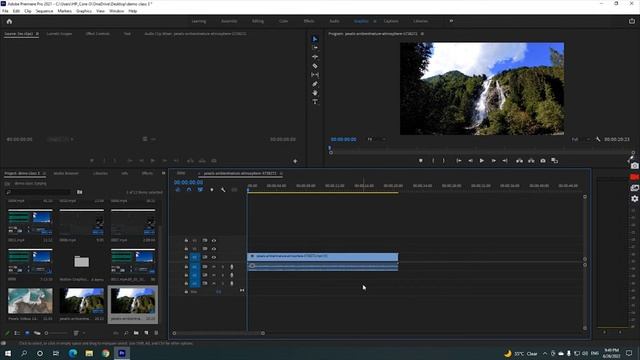Toggle V3 track output eye
This screenshot has height=360, width=640.
point(214,240)
